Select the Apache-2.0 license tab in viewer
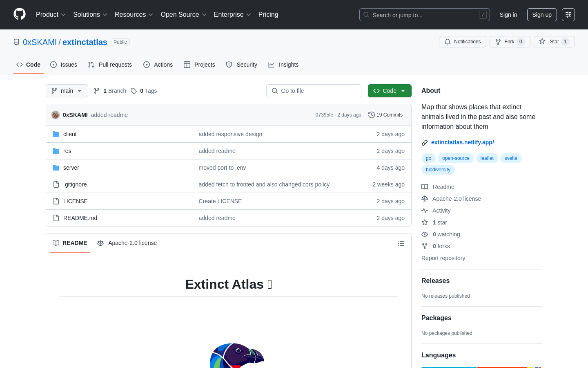This screenshot has height=368, width=588. [127, 243]
